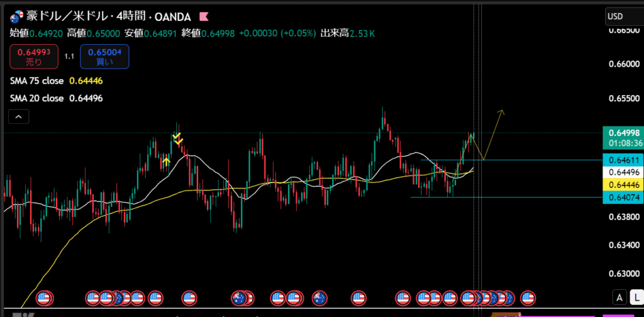The width and height of the screenshot is (644, 317).
Task: Click the SMA 75 value 0.64446 in legend
Action: 86,81
